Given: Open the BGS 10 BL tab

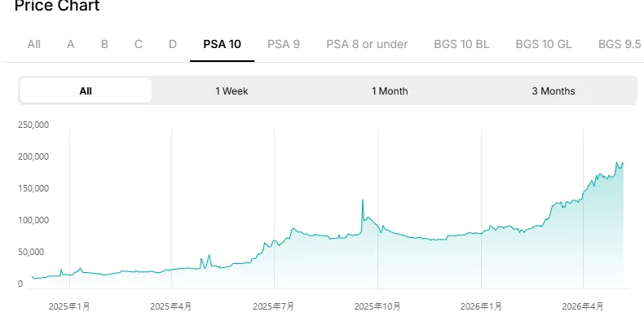Looking at the screenshot, I should pos(461,44).
